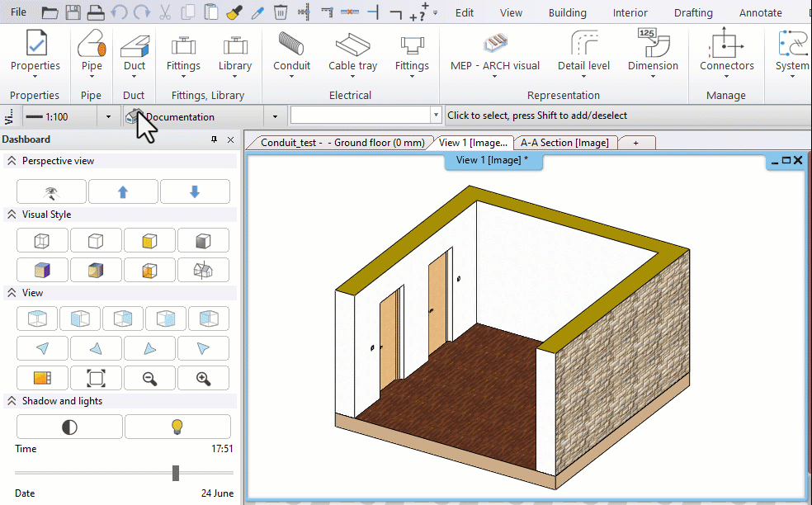This screenshot has width=812, height=505.
Task: Click the Conduit tool icon
Action: [x=291, y=45]
